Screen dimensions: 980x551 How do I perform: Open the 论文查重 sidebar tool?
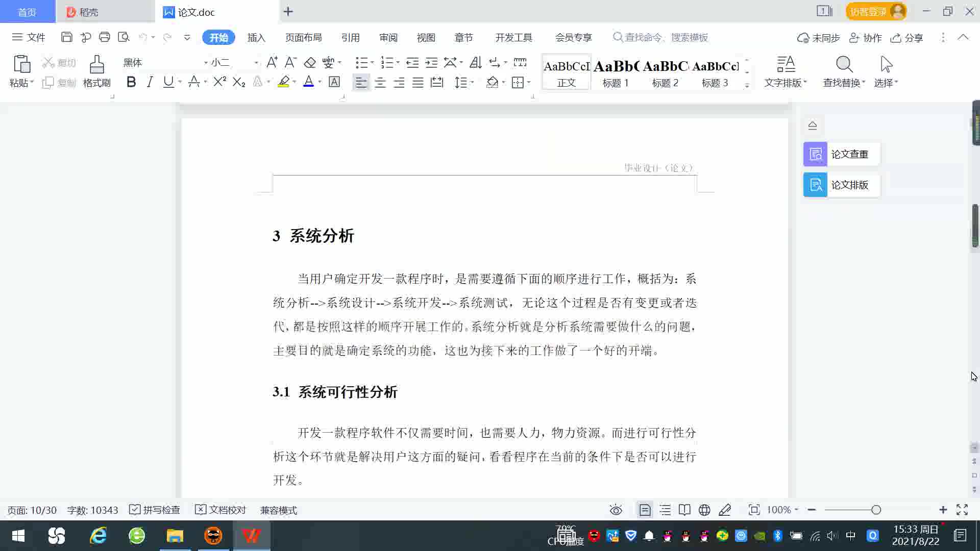click(x=841, y=154)
